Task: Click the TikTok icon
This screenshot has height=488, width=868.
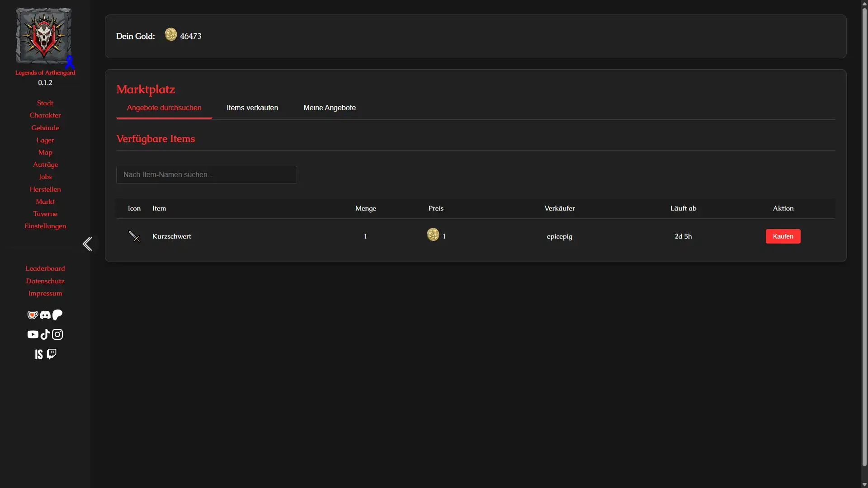Action: tap(45, 334)
